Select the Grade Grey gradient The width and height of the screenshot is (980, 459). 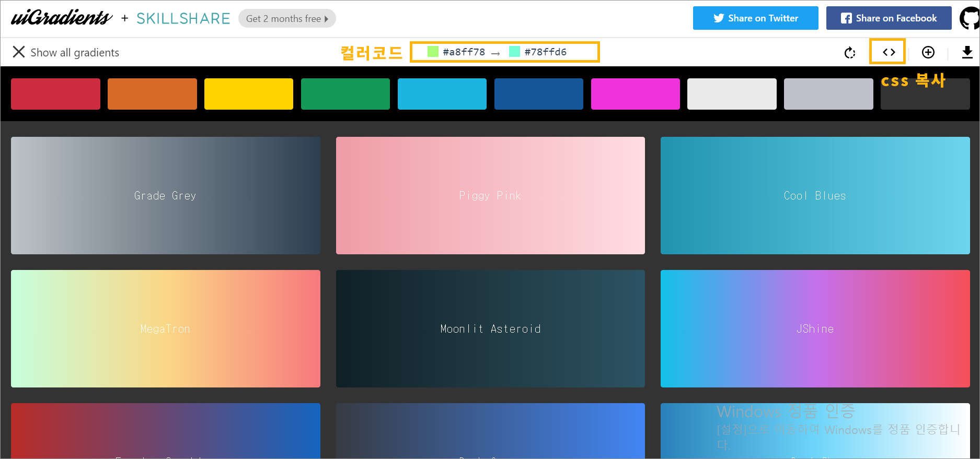click(166, 196)
